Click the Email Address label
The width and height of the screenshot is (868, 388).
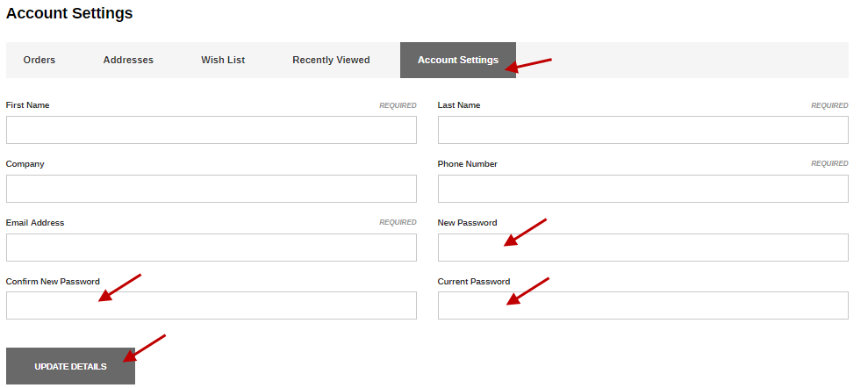(35, 222)
